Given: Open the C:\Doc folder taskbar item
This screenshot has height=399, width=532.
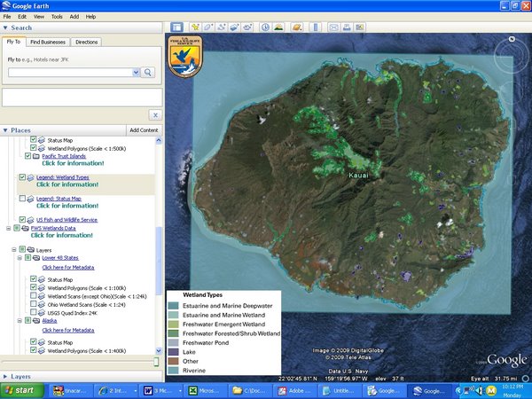Looking at the screenshot, I should (250, 391).
